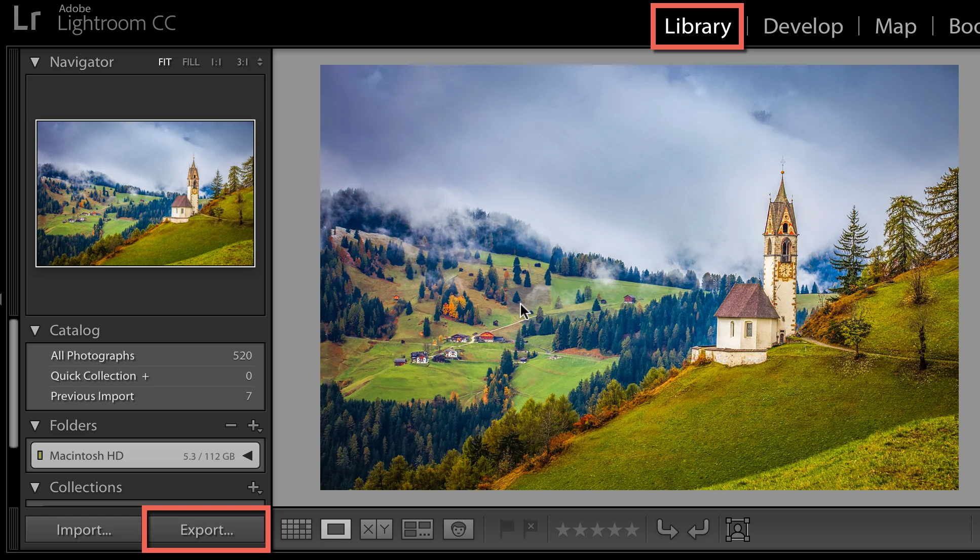Switch to Survey view icon
Screen dimensions: 980x560
pyautogui.click(x=417, y=530)
